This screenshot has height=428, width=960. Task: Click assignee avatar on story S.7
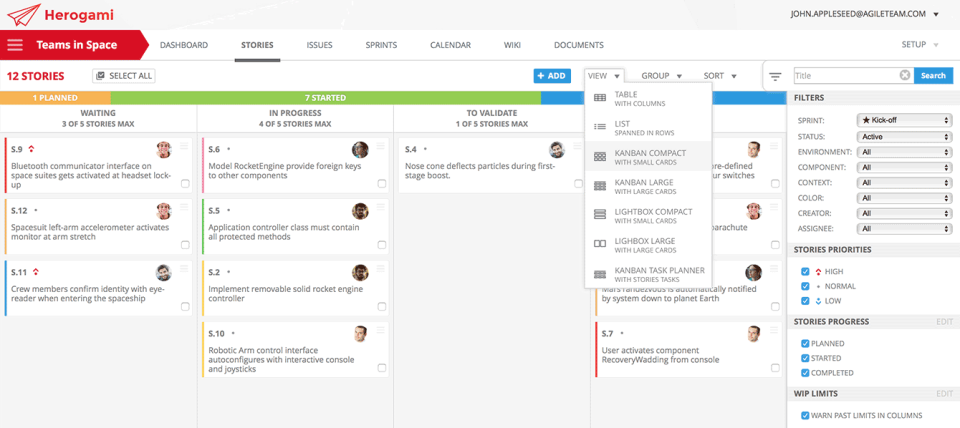753,334
